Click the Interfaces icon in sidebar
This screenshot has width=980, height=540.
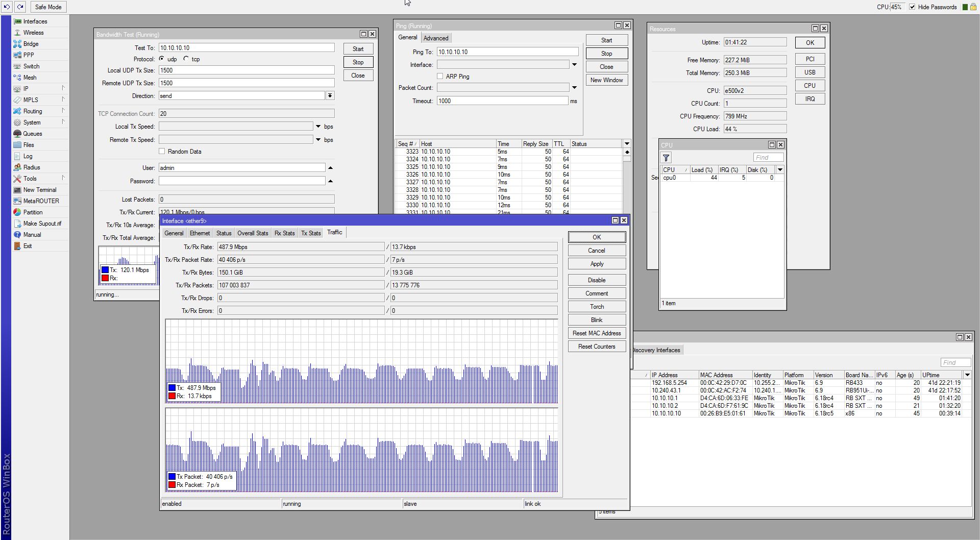click(x=18, y=21)
